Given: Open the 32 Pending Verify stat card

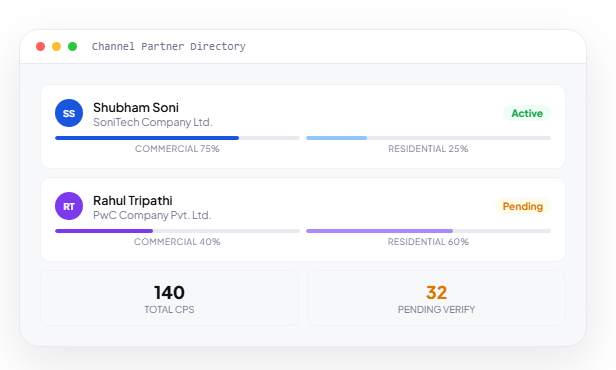Looking at the screenshot, I should point(436,298).
